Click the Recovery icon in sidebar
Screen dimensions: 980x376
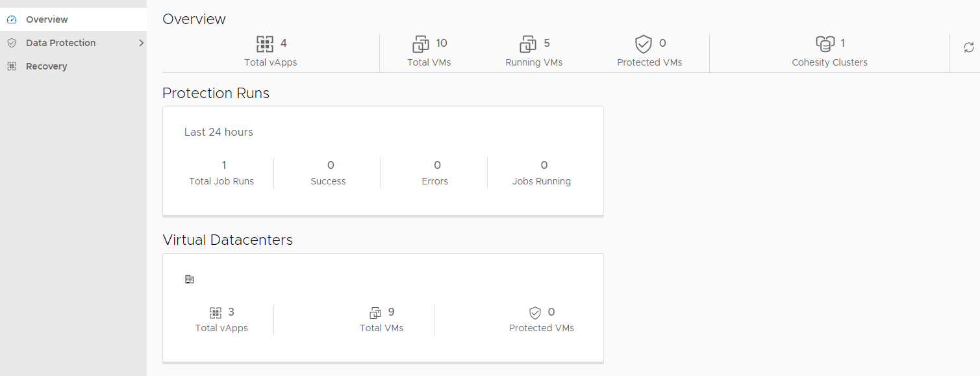coord(12,66)
